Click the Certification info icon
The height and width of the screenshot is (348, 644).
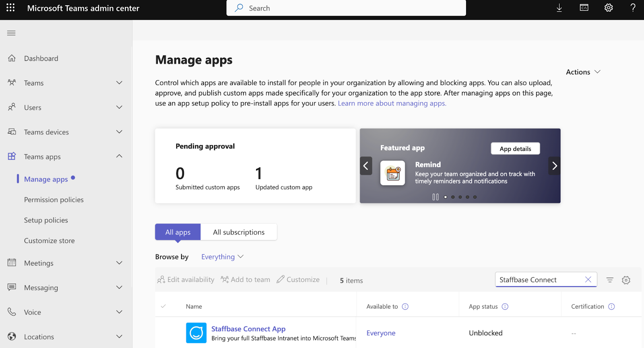[611, 307]
